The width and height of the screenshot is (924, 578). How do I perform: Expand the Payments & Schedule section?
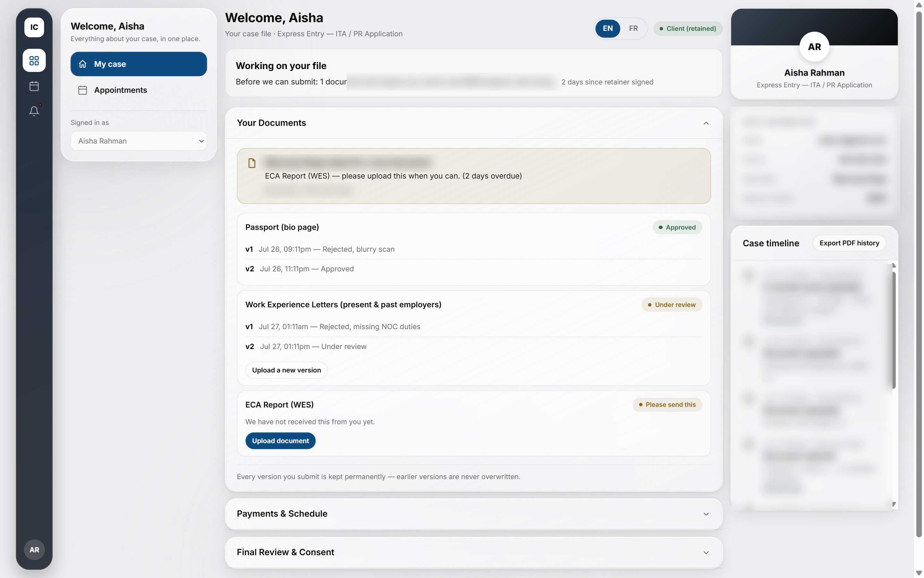pyautogui.click(x=706, y=514)
